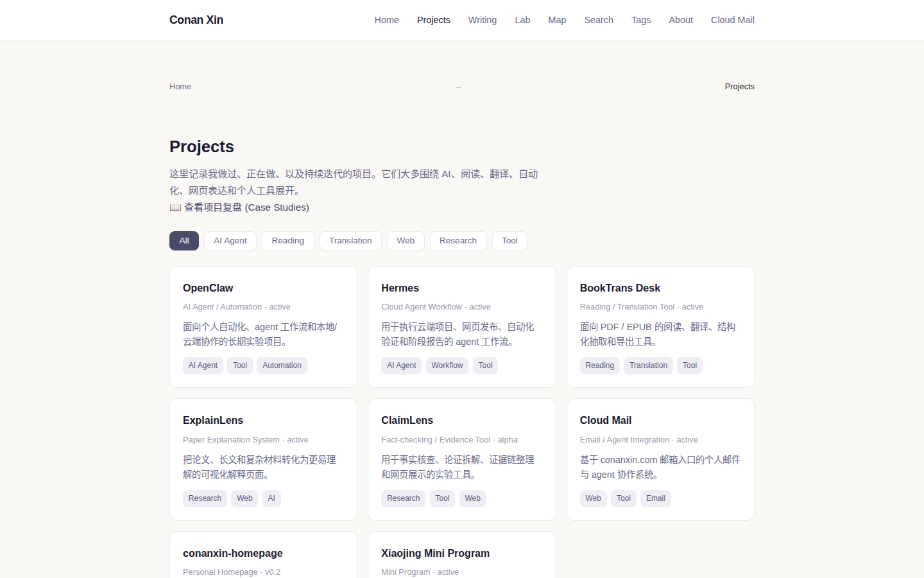Viewport: 924px width, 578px height.
Task: Go to Home in the top navigation
Action: click(386, 20)
